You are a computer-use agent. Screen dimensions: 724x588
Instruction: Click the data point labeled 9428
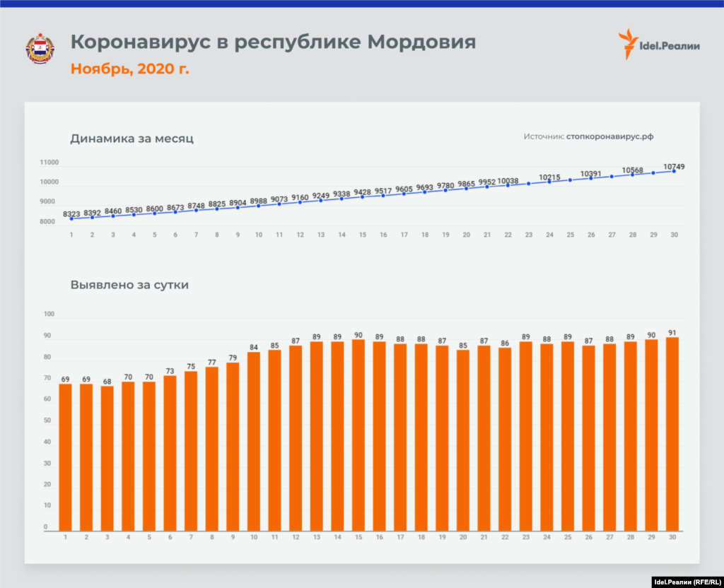[x=362, y=196]
